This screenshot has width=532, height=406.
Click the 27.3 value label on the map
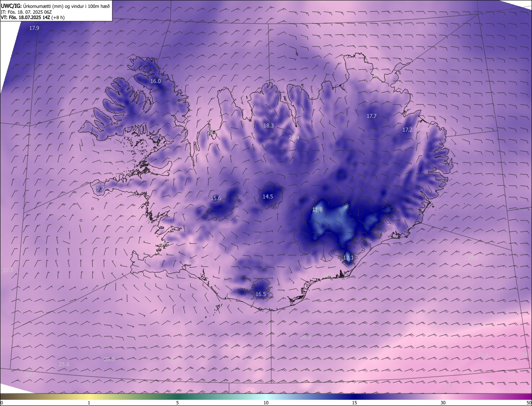[x=8, y=270]
